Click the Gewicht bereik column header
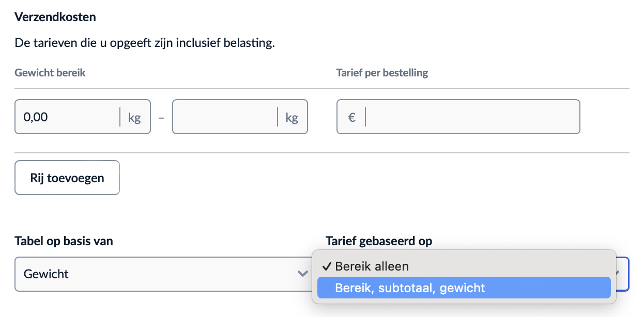This screenshot has height=317, width=644. [50, 73]
